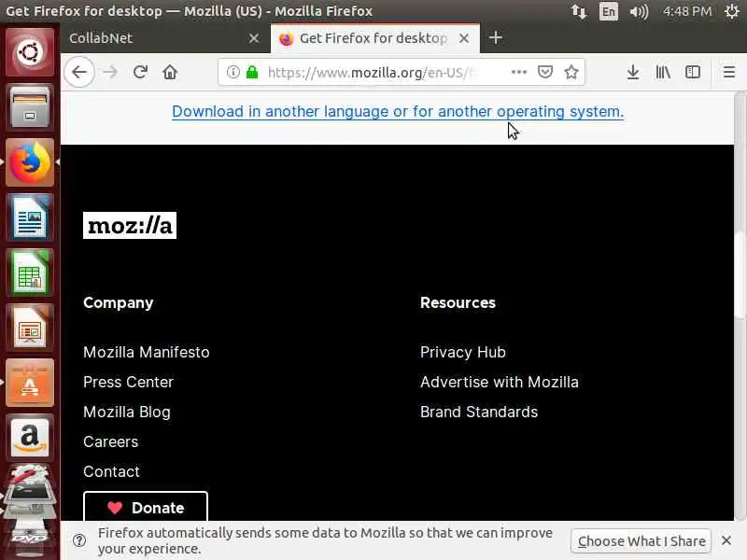The height and width of the screenshot is (560, 747).
Task: Click the forward arrow navigation button
Action: 110,73
